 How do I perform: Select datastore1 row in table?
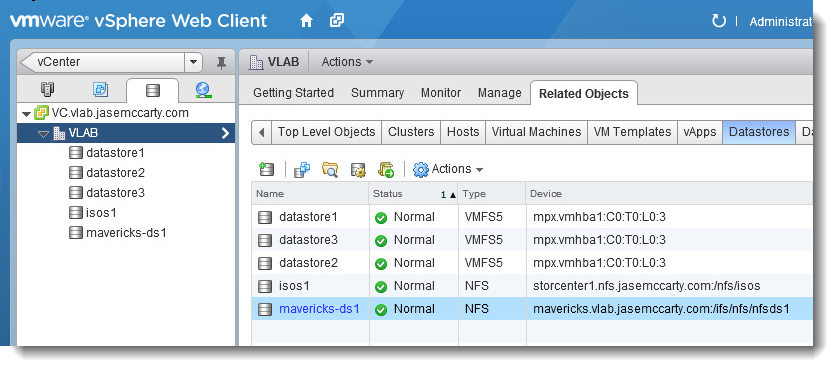point(532,217)
